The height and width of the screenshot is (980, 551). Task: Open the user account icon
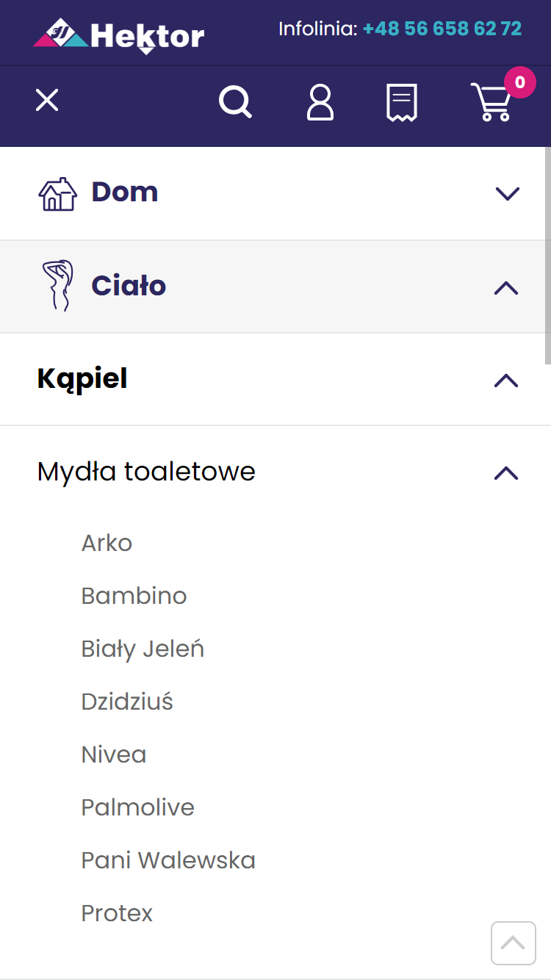320,102
